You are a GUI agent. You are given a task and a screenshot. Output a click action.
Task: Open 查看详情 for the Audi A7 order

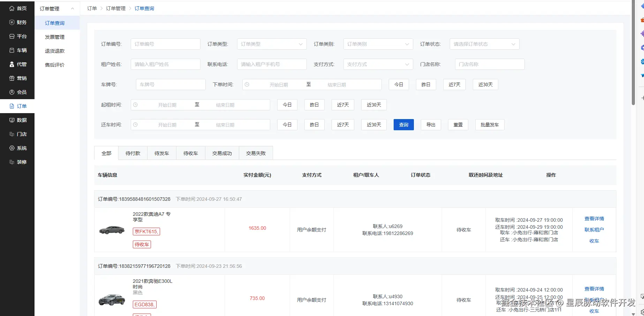pyautogui.click(x=594, y=219)
